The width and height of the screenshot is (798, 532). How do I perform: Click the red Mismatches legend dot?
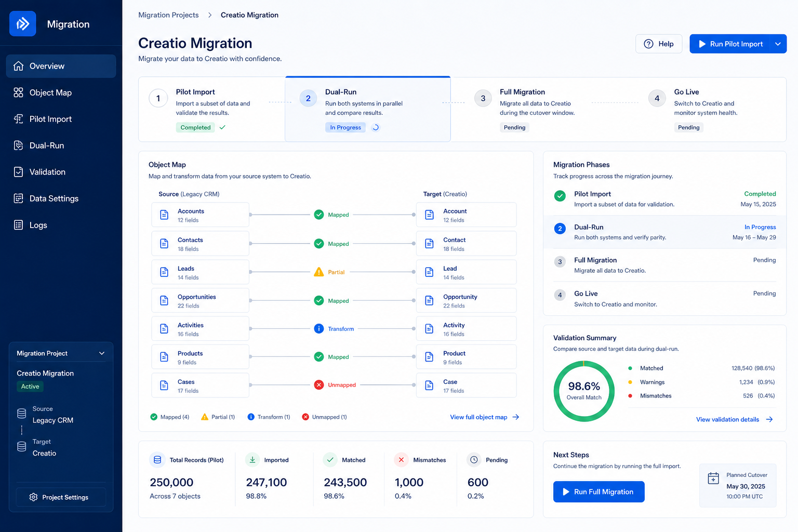630,396
